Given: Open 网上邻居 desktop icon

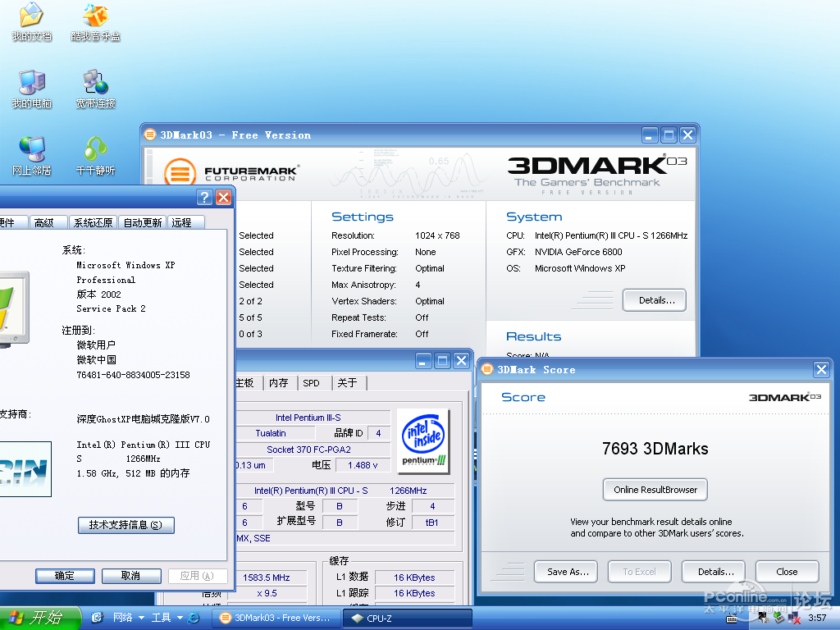Looking at the screenshot, I should (31, 148).
